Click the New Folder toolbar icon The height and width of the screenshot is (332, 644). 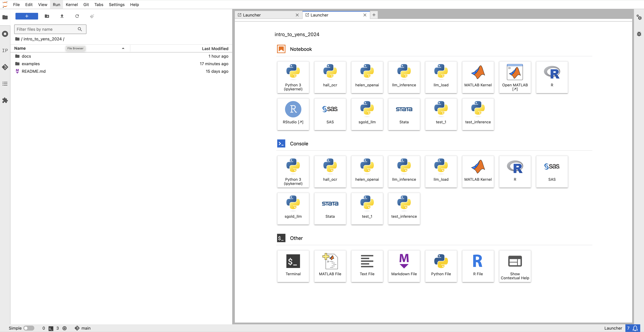tap(47, 16)
